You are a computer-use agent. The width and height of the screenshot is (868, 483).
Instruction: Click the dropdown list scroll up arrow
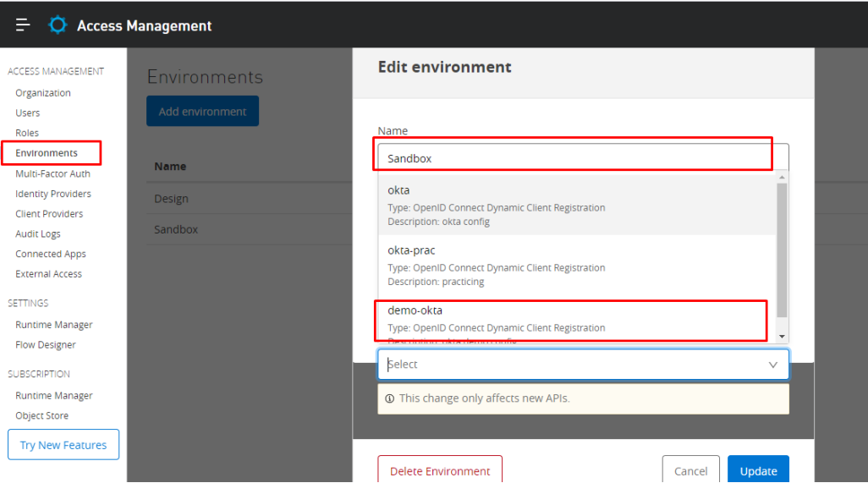(782, 177)
